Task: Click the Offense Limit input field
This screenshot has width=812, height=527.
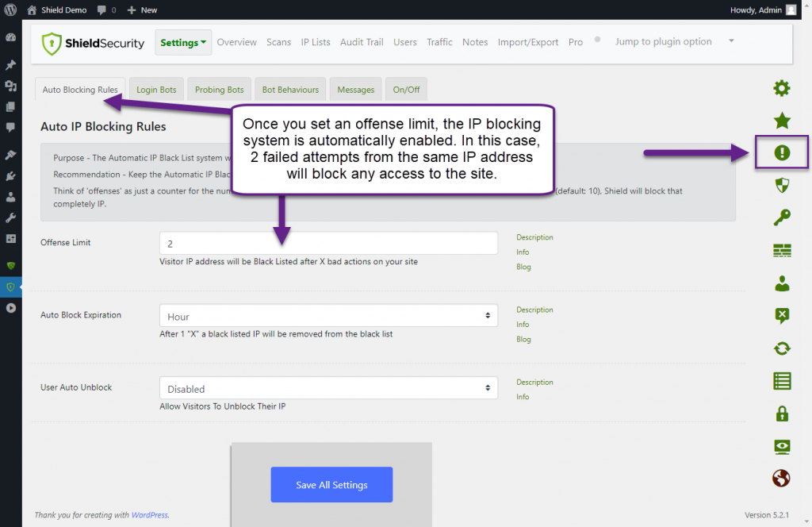Action: pos(328,243)
